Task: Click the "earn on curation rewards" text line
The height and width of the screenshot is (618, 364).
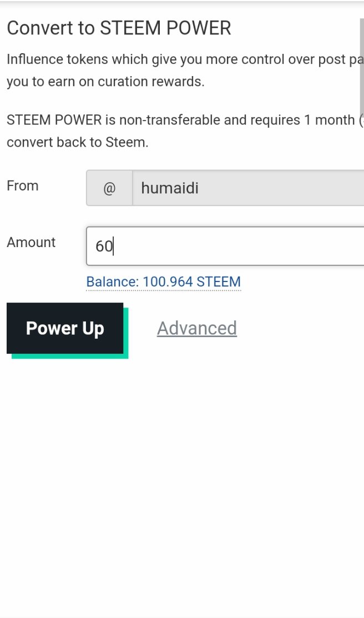Action: click(x=105, y=82)
